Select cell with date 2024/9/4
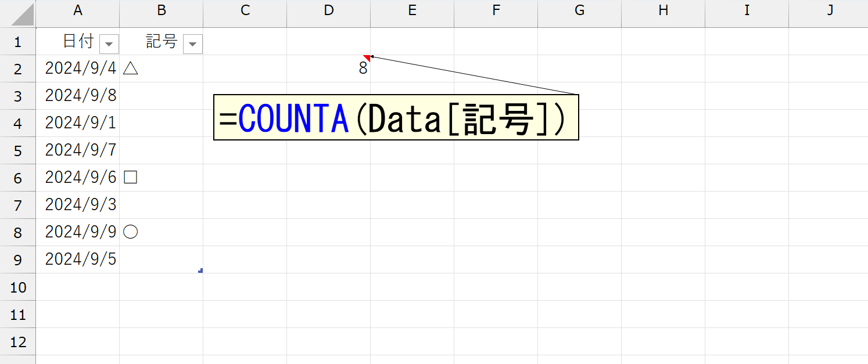 (x=78, y=69)
